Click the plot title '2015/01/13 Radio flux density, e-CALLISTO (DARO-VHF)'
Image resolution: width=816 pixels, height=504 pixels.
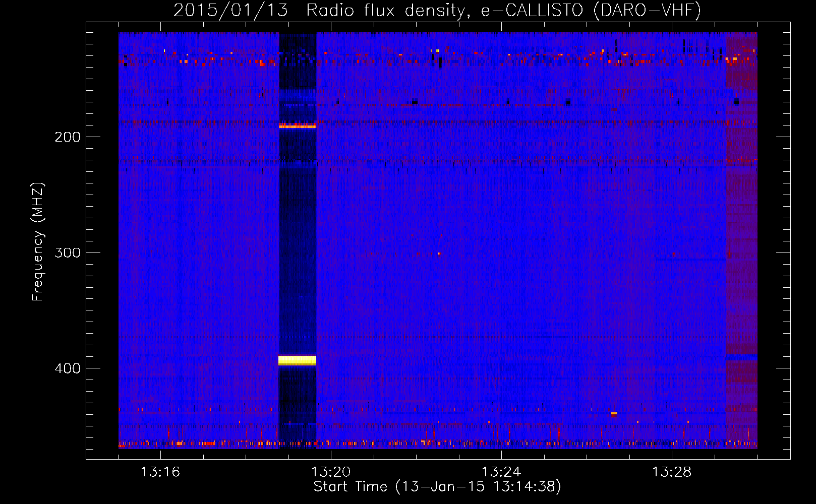tap(437, 10)
